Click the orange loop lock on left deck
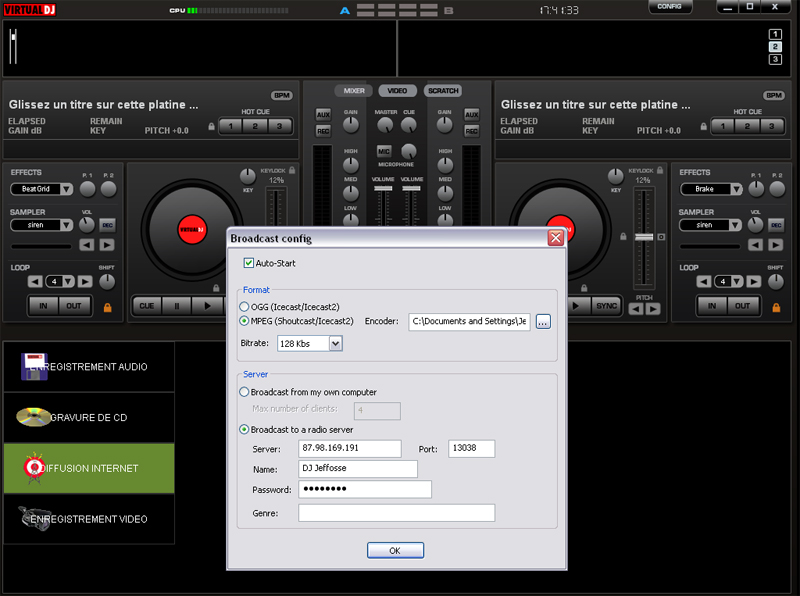 [x=108, y=307]
